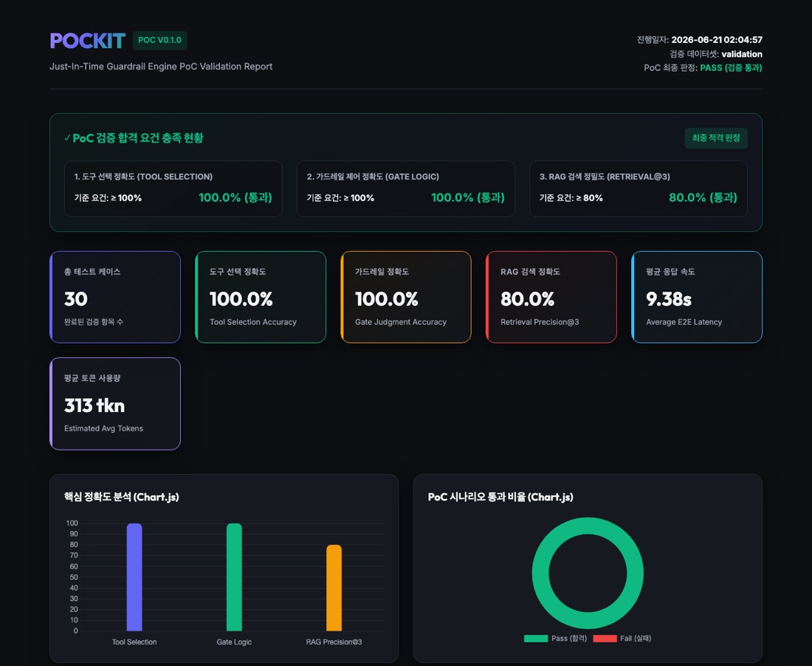Select the RAG 검색 정밀도 RETRIEVAL@3 card
The image size is (812, 666).
(639, 188)
